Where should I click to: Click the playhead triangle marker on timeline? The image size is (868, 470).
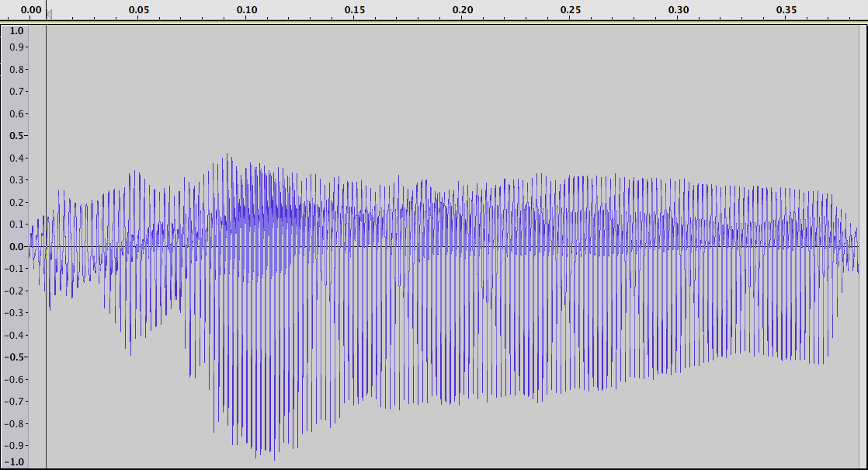49,15
